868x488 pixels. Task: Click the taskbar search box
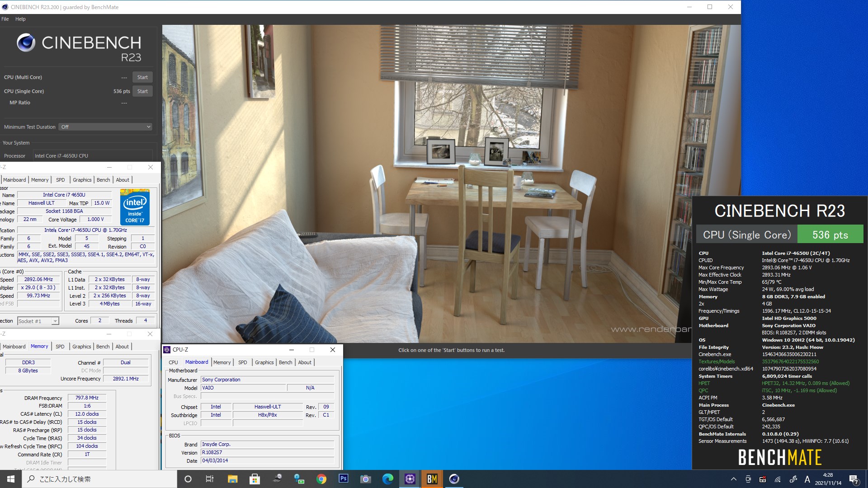pos(99,479)
